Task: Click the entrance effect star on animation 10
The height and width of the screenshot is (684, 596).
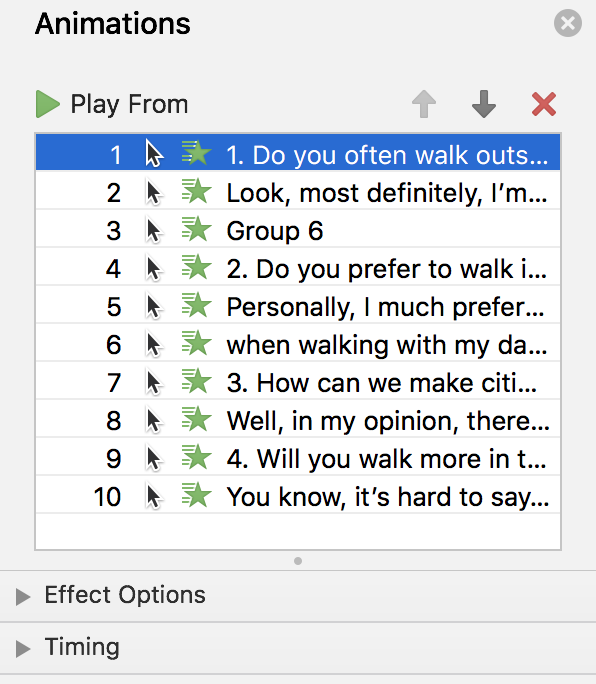Action: (x=197, y=495)
